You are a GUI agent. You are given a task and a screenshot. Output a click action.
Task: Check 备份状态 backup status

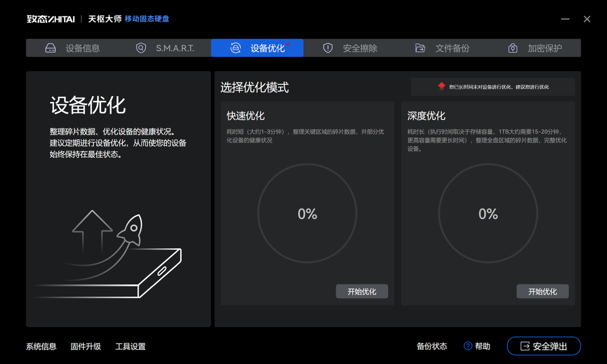pyautogui.click(x=431, y=346)
